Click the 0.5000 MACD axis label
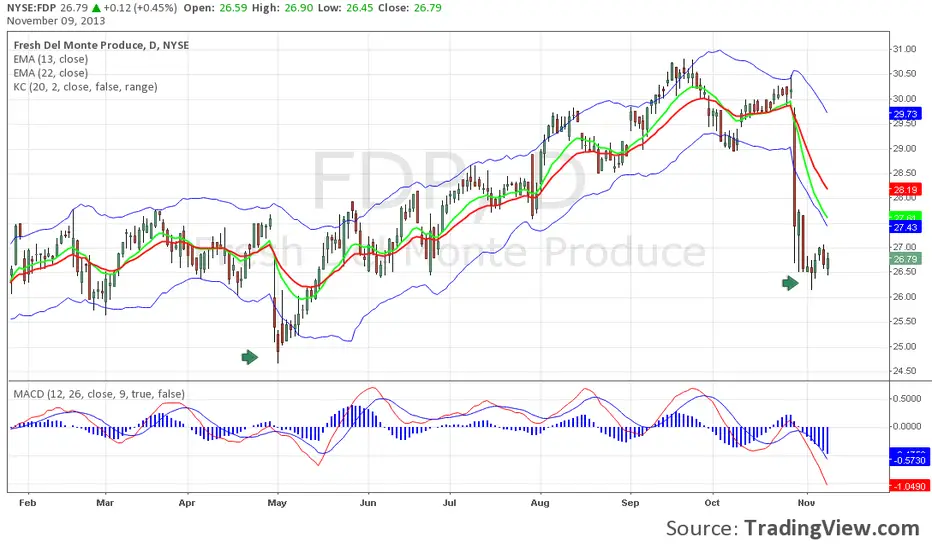 pos(907,398)
